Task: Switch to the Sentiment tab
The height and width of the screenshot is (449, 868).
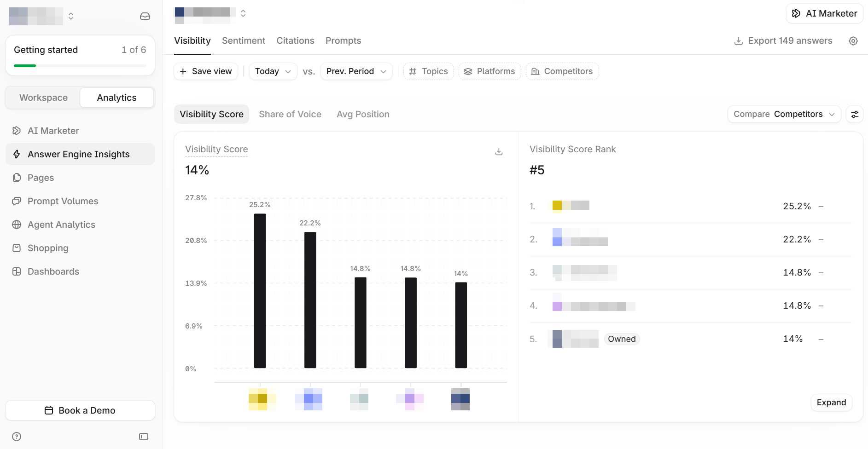Action: (244, 40)
